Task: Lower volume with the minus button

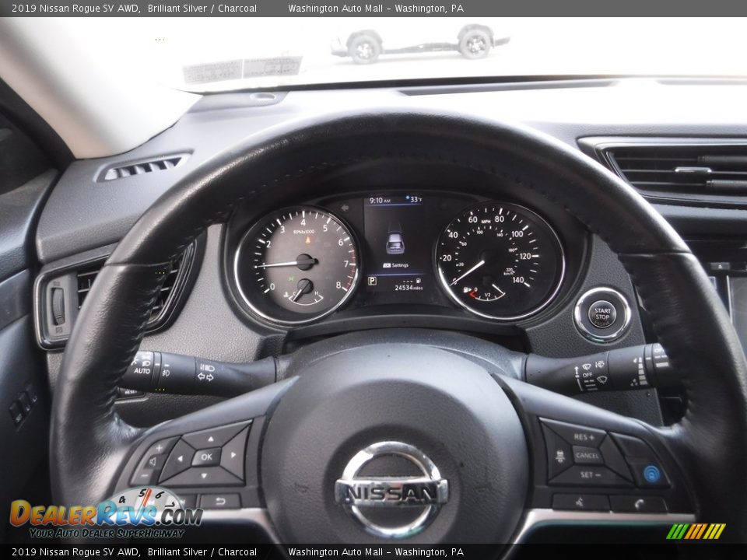Action: (x=145, y=474)
